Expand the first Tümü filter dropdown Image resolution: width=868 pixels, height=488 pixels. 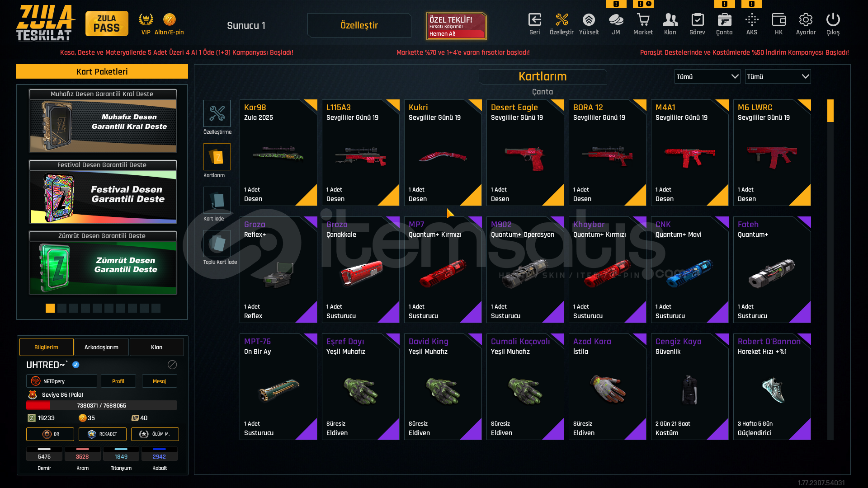(707, 76)
